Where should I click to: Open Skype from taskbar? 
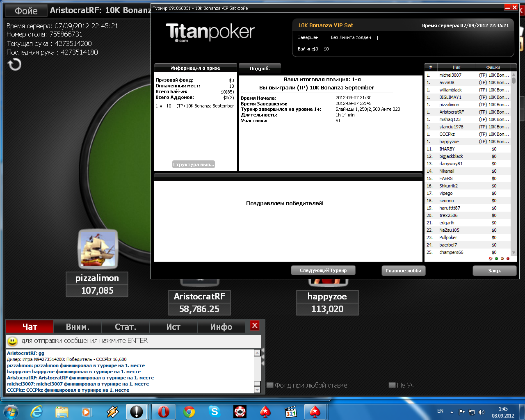[214, 411]
